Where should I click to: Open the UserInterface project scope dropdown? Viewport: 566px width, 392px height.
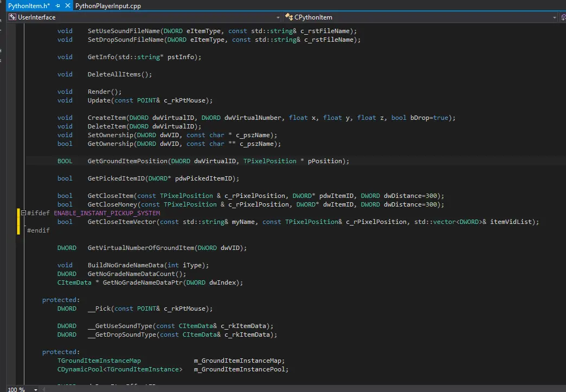[278, 17]
